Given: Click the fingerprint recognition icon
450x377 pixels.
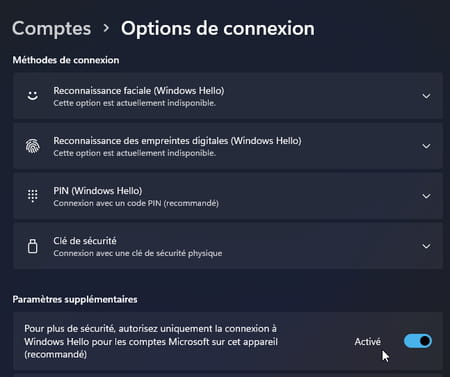Looking at the screenshot, I should click(33, 146).
